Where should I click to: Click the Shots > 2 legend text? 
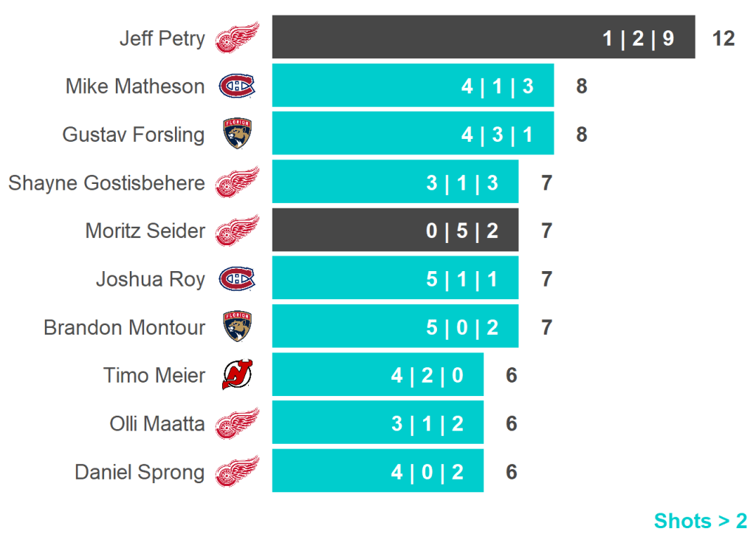click(700, 521)
